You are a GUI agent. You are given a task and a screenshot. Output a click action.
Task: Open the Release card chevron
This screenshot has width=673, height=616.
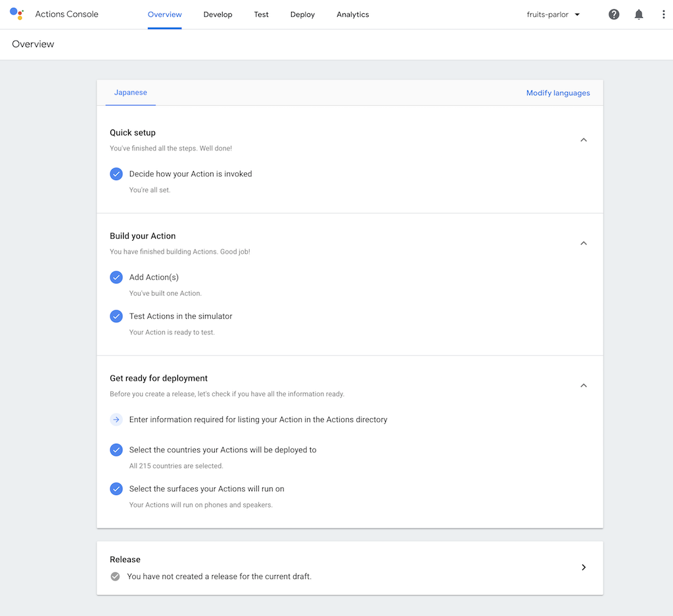tap(584, 567)
